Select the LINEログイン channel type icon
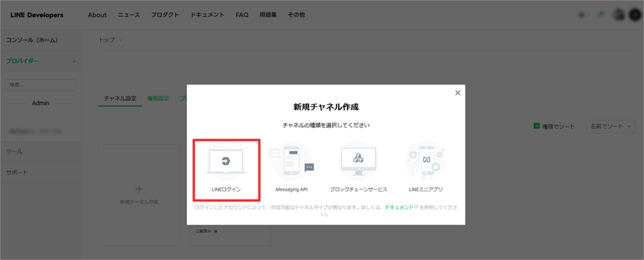 (226, 161)
